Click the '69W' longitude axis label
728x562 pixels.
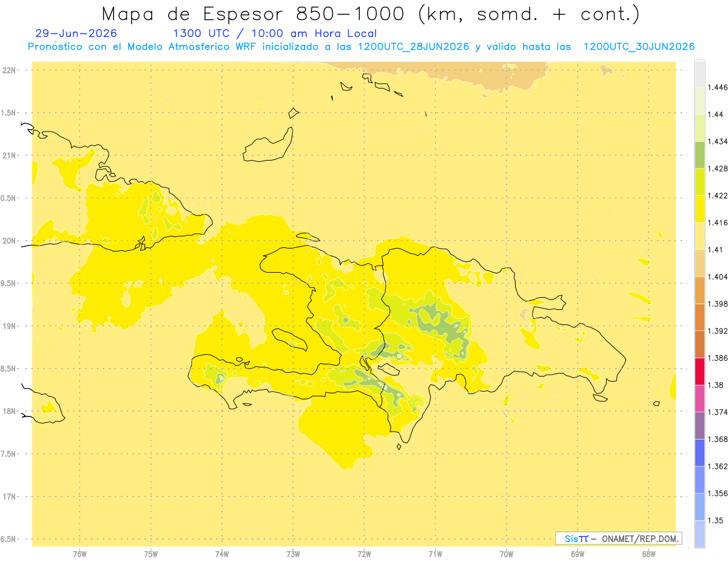[578, 554]
